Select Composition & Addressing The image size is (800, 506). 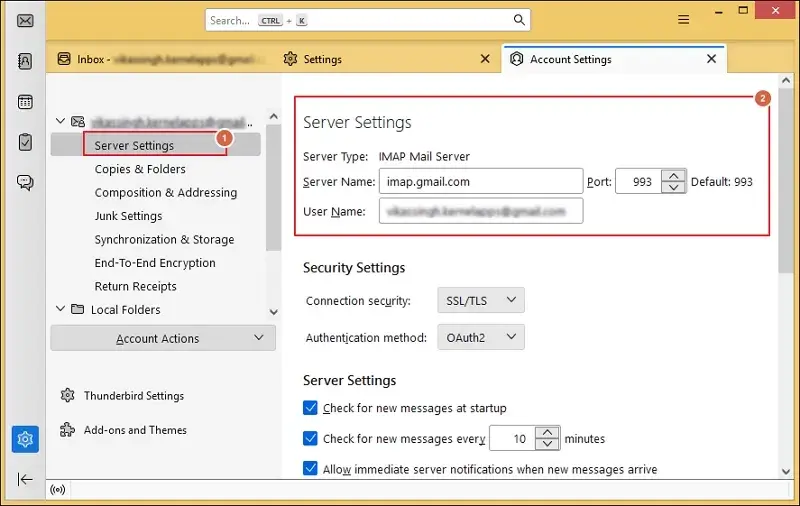pyautogui.click(x=166, y=192)
